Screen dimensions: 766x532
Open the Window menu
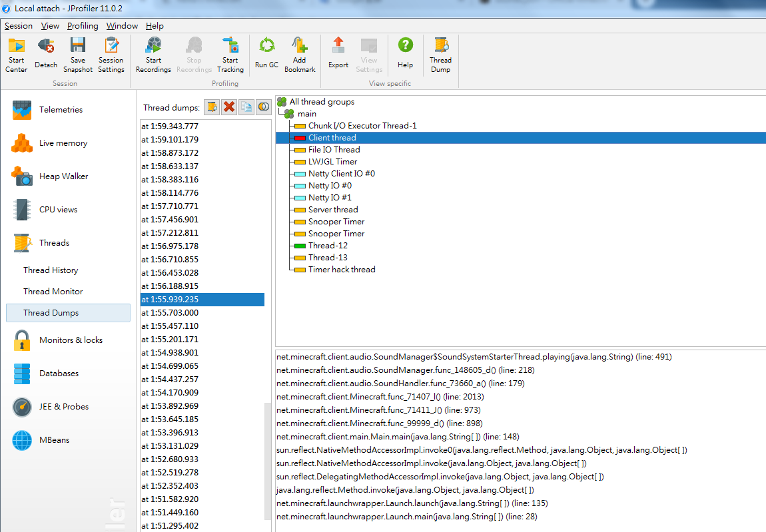(x=122, y=26)
